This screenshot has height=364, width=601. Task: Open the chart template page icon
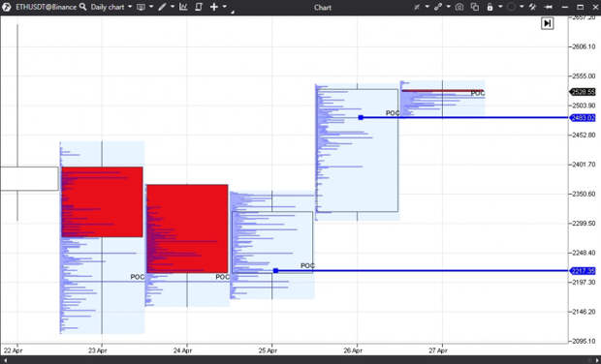pyautogui.click(x=199, y=7)
